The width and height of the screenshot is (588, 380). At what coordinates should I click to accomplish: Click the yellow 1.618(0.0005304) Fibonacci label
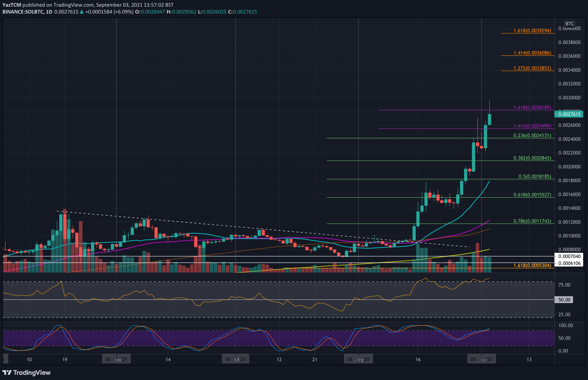coord(532,266)
